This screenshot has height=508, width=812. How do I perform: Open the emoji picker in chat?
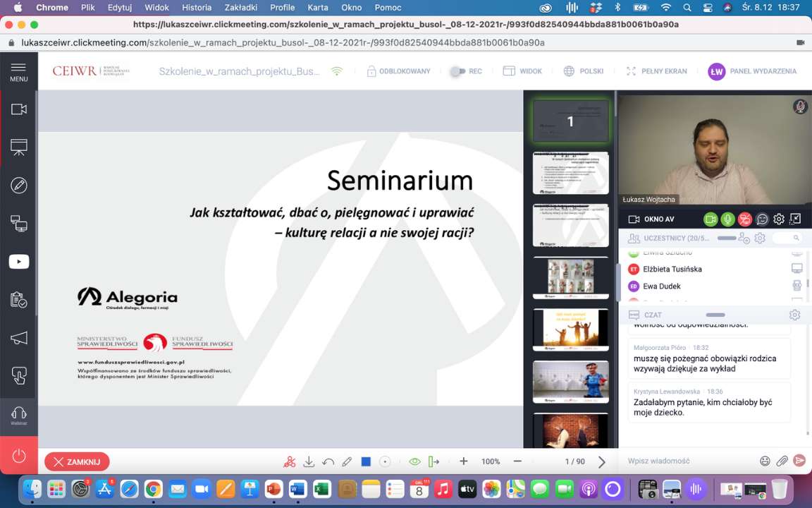coord(765,461)
